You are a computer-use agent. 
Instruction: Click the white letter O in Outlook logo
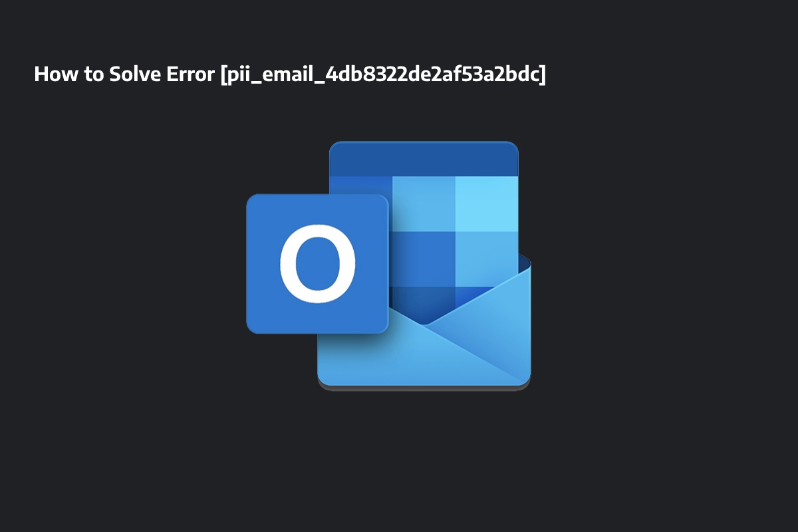point(317,265)
